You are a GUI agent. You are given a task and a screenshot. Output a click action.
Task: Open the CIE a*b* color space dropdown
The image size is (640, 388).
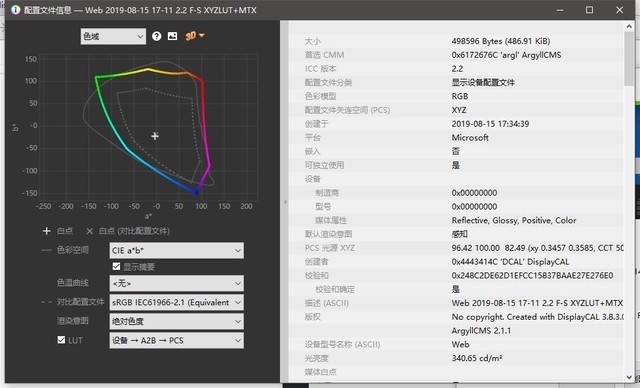[x=176, y=251]
